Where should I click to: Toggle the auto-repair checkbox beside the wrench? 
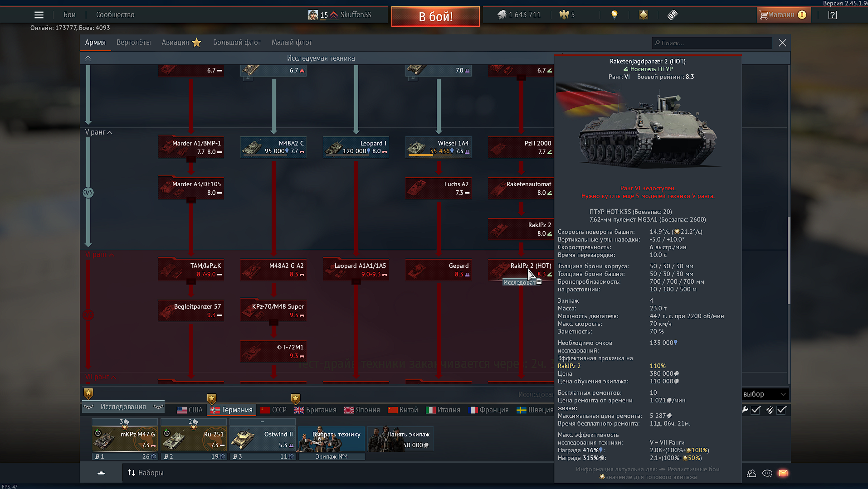click(756, 410)
